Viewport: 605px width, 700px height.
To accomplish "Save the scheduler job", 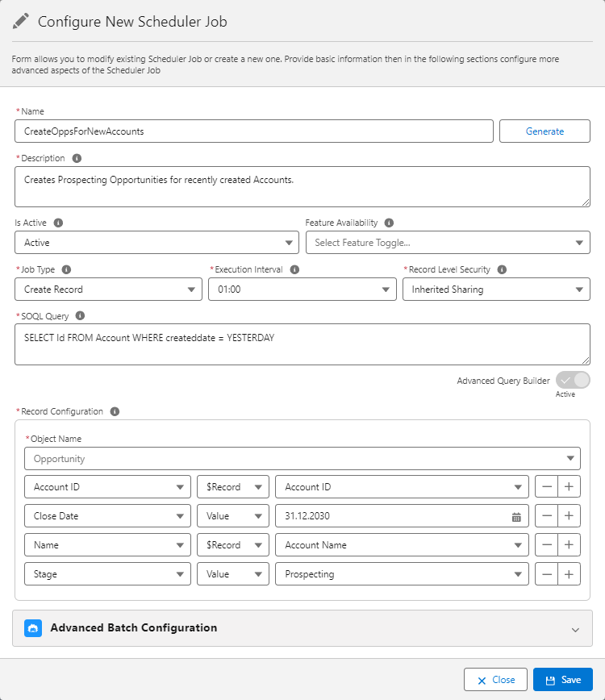I will click(563, 679).
